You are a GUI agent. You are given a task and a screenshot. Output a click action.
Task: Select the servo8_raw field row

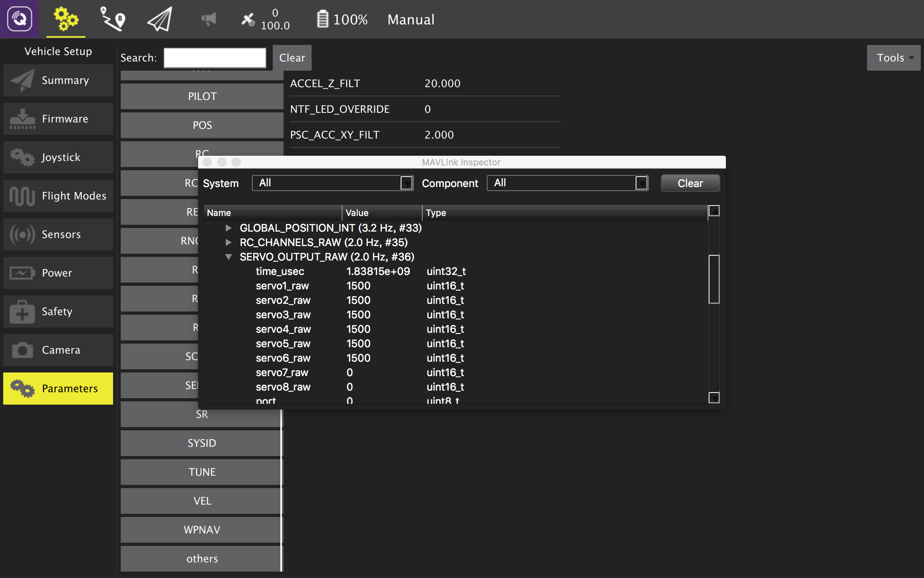456,387
